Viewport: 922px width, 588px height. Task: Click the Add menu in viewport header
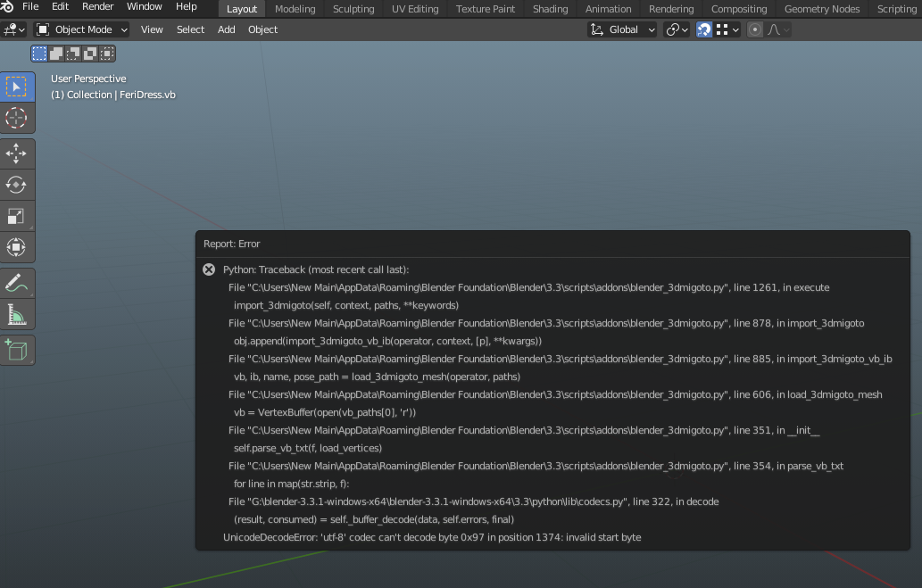point(227,29)
